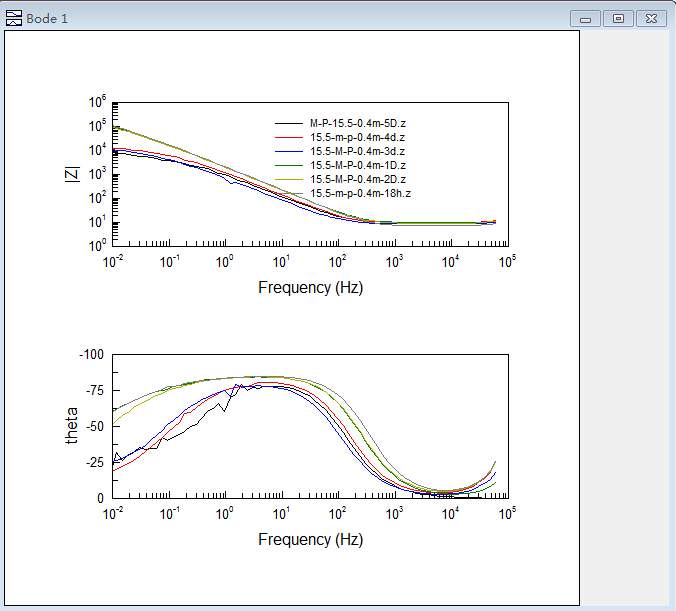Click the |Z| axis label
The height and width of the screenshot is (611, 676).
click(72, 174)
